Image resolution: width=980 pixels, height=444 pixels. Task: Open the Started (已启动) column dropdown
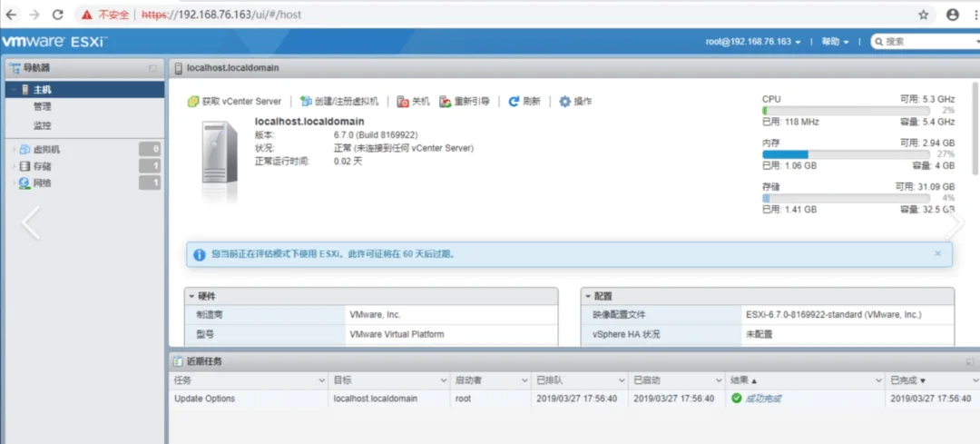719,380
